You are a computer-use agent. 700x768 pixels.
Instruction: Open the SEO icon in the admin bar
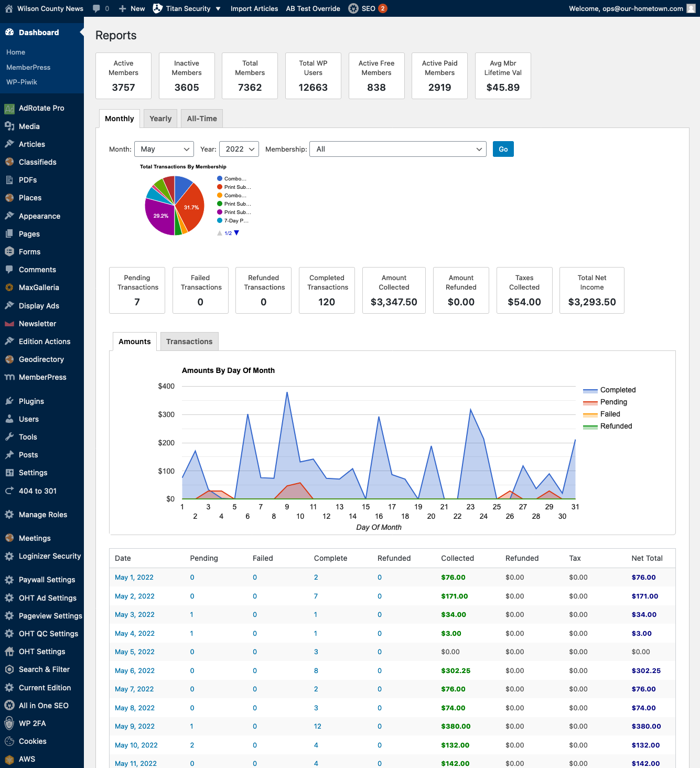pos(353,8)
